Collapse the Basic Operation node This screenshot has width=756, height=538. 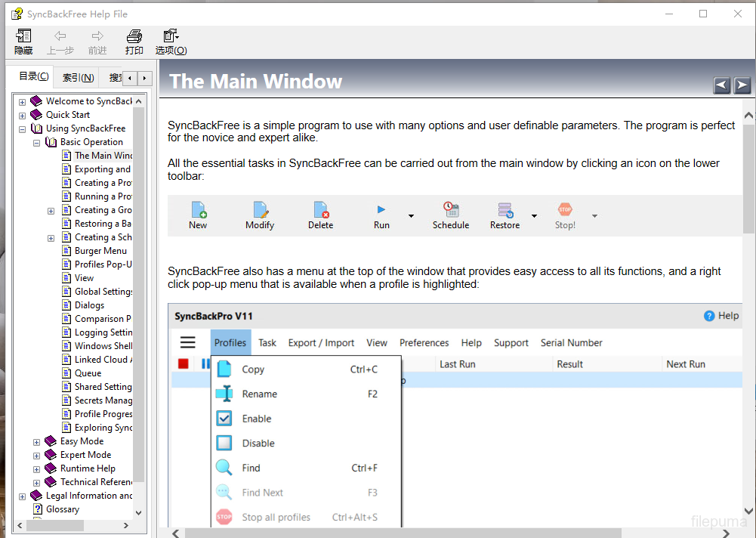coord(37,142)
